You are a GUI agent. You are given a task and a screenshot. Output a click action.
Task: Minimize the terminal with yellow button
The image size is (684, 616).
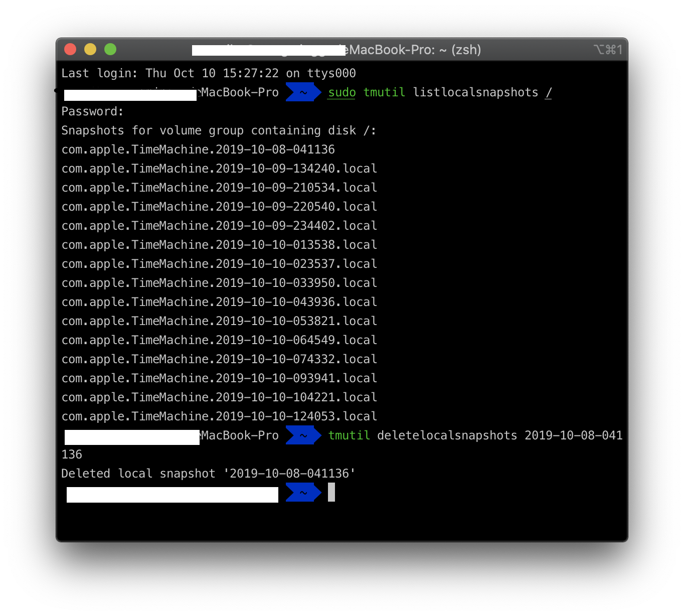90,49
